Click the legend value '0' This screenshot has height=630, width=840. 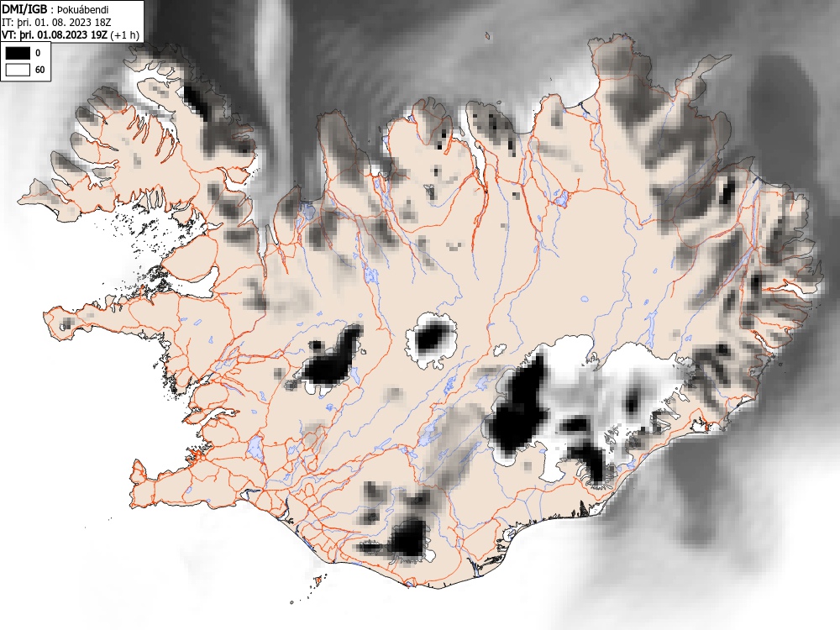tap(38, 53)
